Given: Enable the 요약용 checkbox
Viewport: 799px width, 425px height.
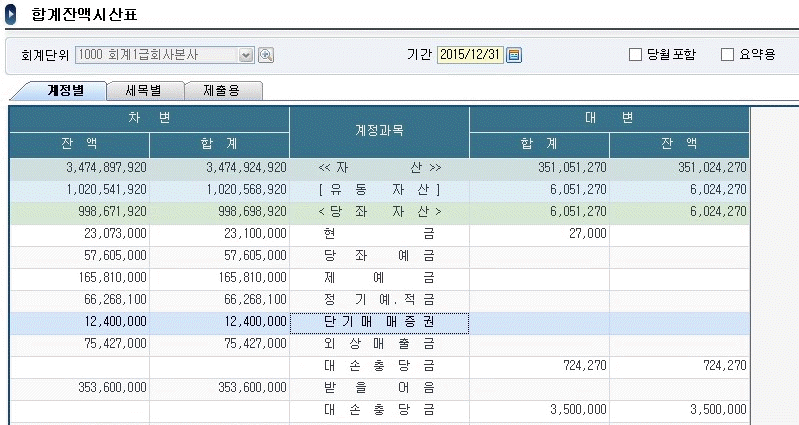Looking at the screenshot, I should 727,55.
